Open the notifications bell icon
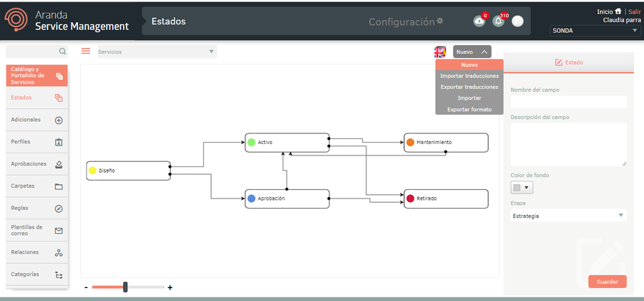The height and width of the screenshot is (301, 644). [x=499, y=21]
